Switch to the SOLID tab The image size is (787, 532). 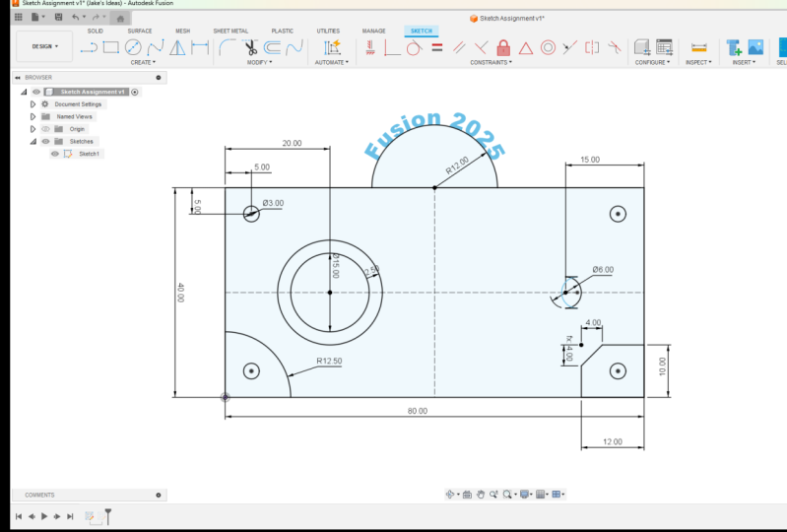[95, 32]
